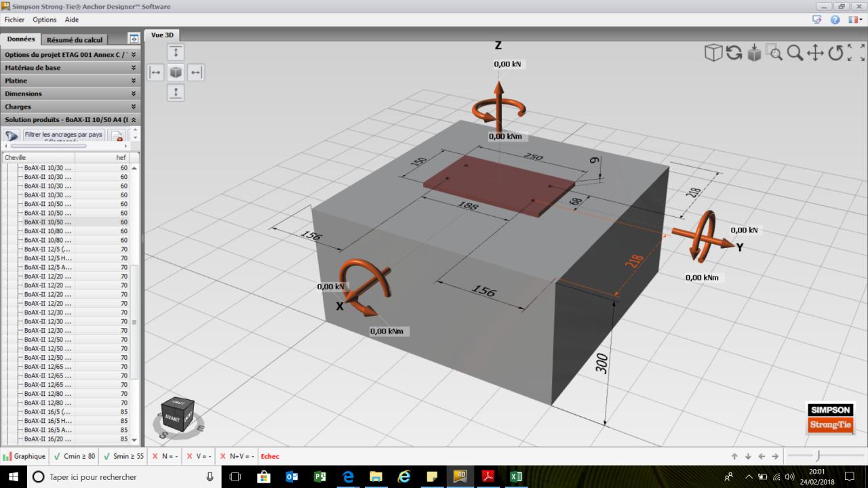
Task: Open Excel from the taskbar
Action: click(515, 476)
